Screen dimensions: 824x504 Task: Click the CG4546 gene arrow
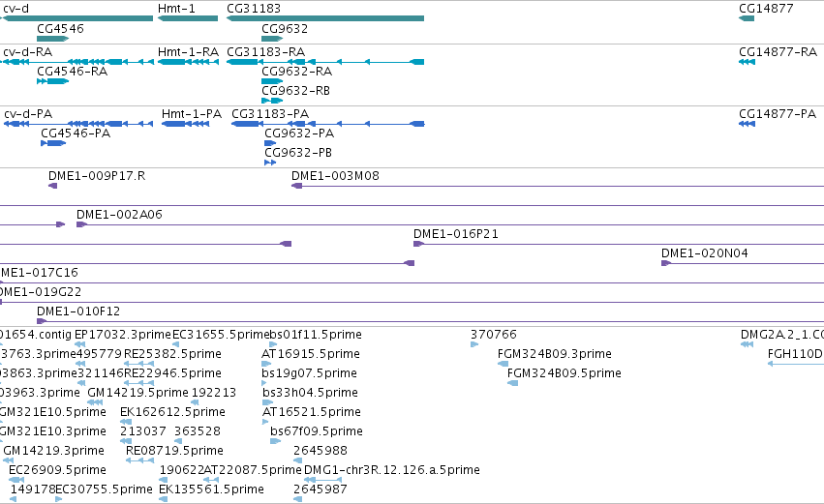53,39
